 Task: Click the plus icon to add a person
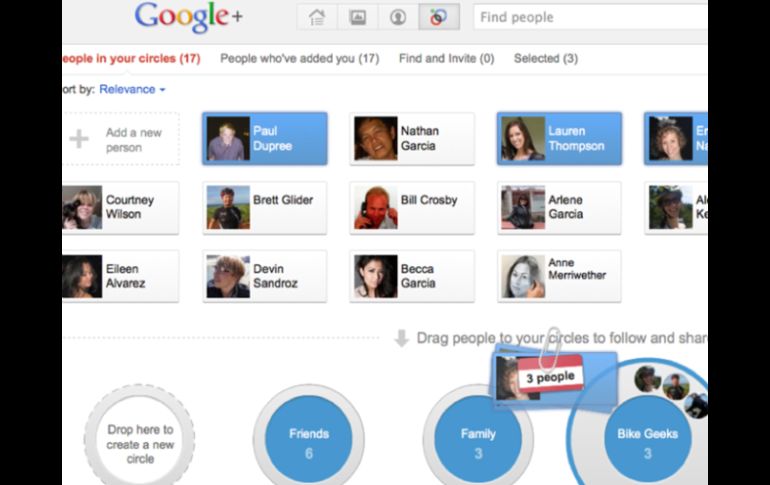(79, 139)
